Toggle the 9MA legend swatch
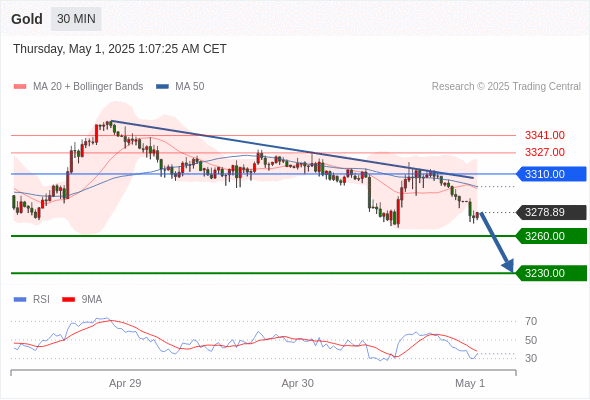 coord(68,300)
